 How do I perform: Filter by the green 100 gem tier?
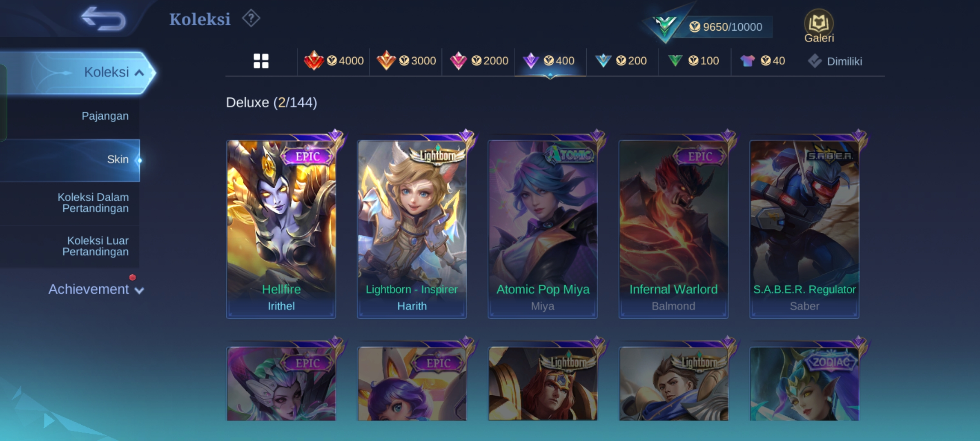click(x=693, y=61)
